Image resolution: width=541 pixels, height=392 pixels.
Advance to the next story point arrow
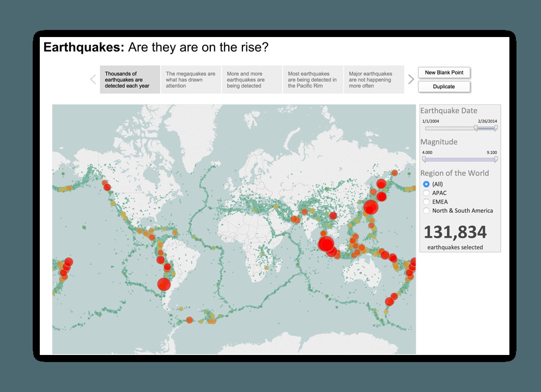411,79
